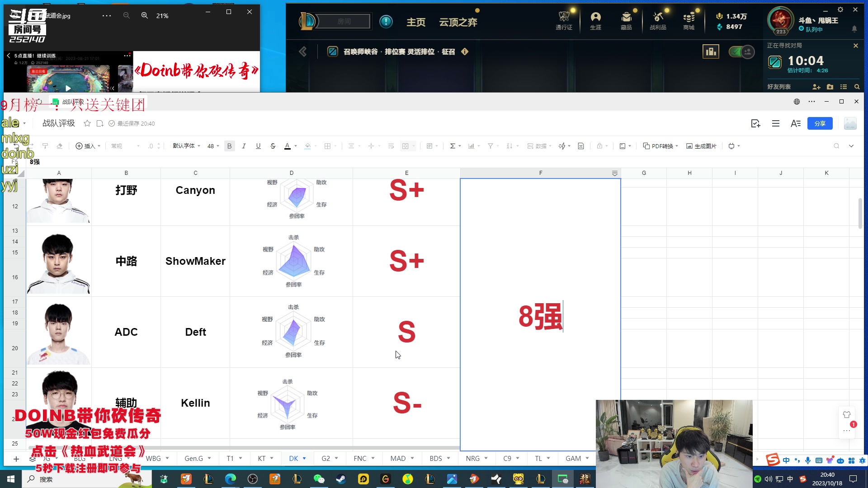Screen dimensions: 868x488
Task: Click the 生成图片 generate image button
Action: (701, 146)
